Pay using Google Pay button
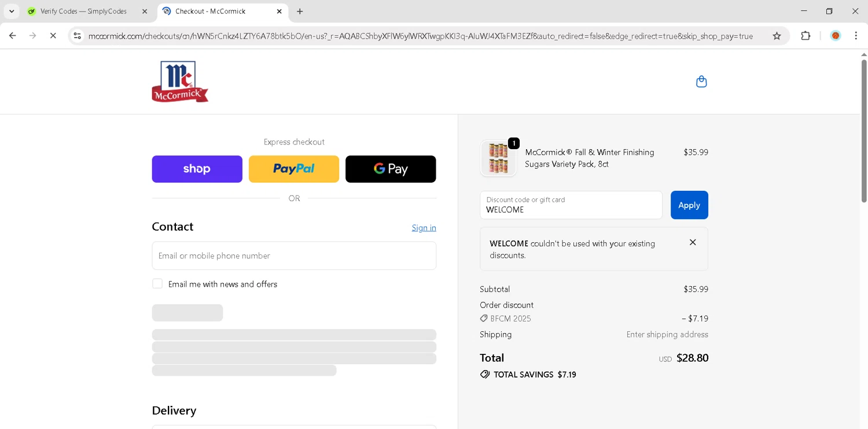Screen dimensions: 868x429 [x=391, y=169]
